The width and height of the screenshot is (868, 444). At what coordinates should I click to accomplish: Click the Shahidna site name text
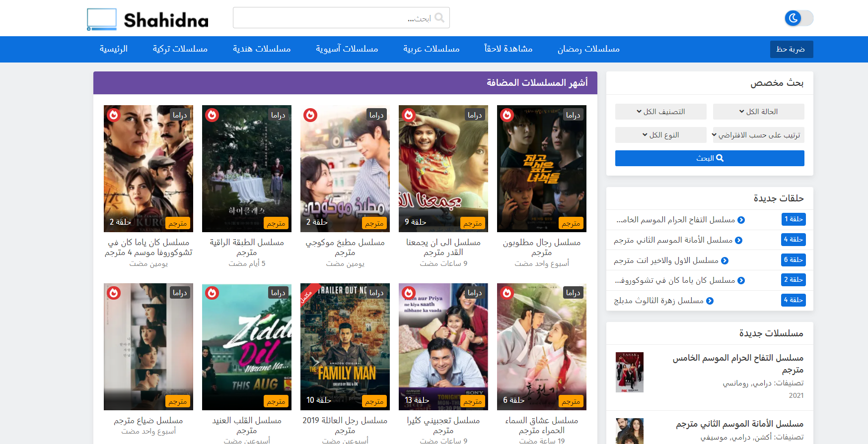(x=166, y=20)
